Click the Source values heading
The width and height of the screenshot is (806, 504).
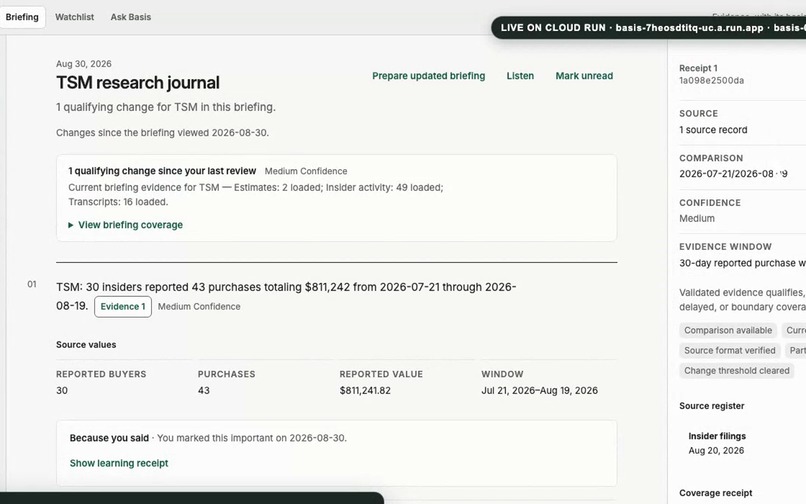point(86,345)
